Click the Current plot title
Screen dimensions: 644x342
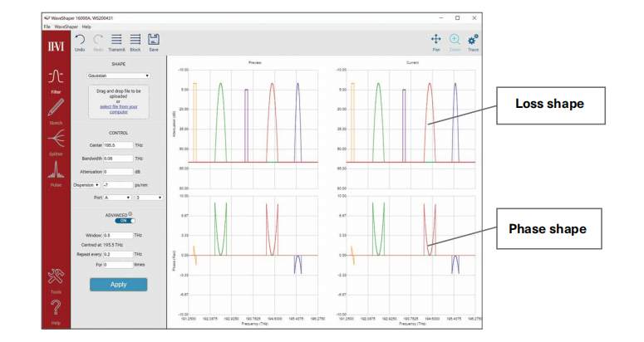point(412,63)
